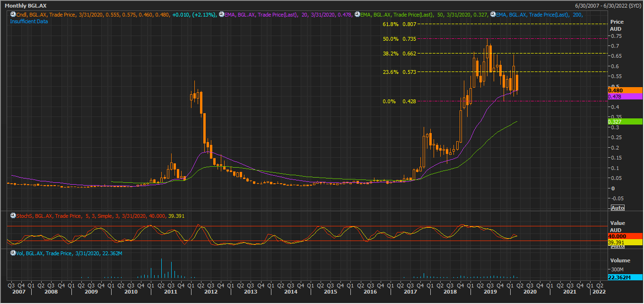This screenshot has width=644, height=304.
Task: Click the clock icon beside the StochS legend
Action: pyautogui.click(x=13, y=216)
